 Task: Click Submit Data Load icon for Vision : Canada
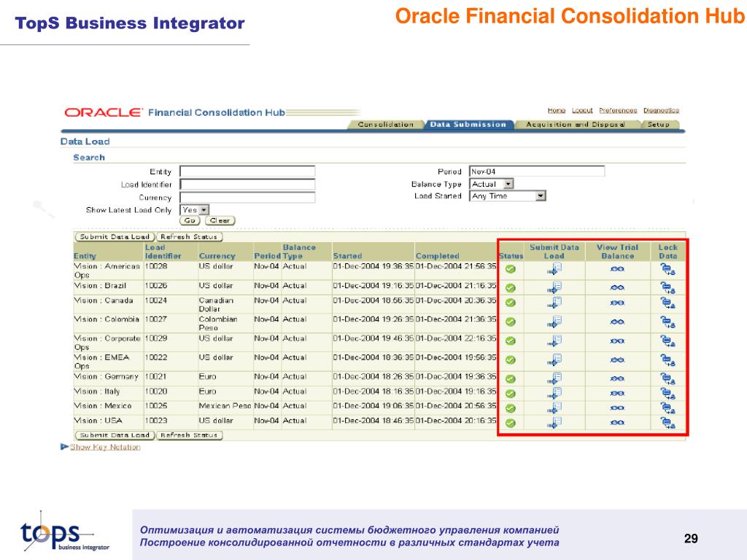coord(554,303)
